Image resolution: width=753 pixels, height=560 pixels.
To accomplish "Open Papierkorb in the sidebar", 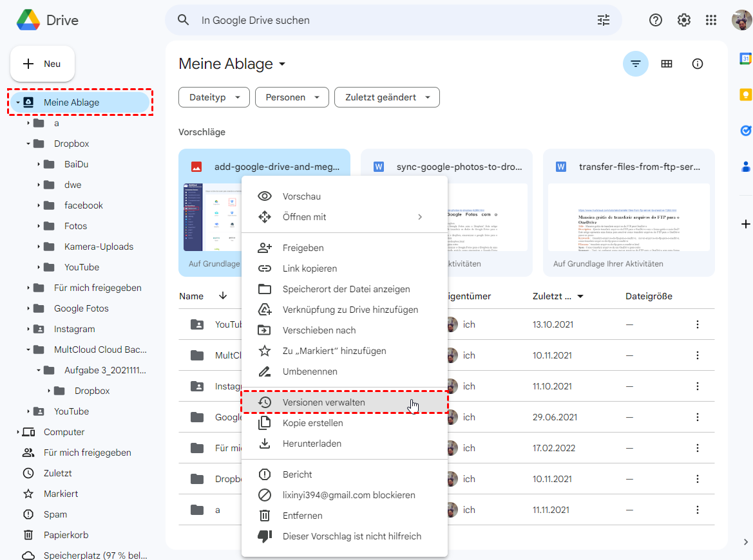I will coord(66,535).
